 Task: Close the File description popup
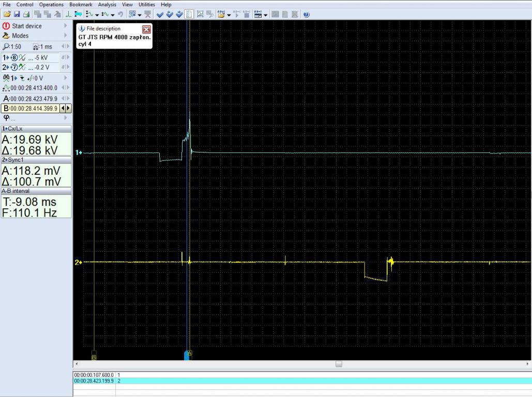pos(146,29)
